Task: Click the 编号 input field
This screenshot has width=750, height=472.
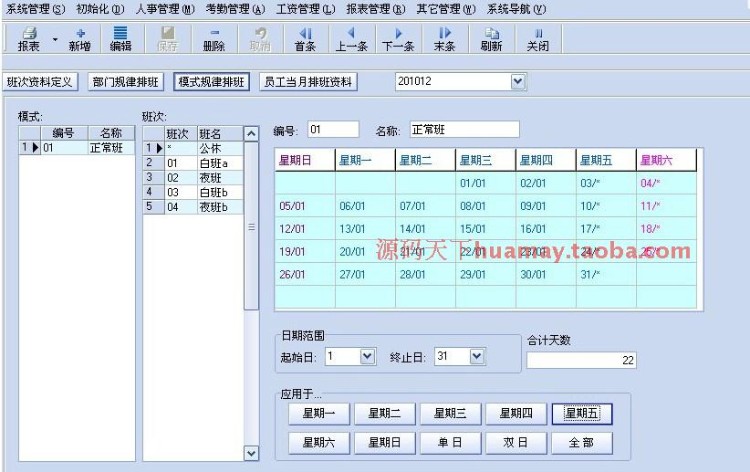Action: tap(333, 130)
